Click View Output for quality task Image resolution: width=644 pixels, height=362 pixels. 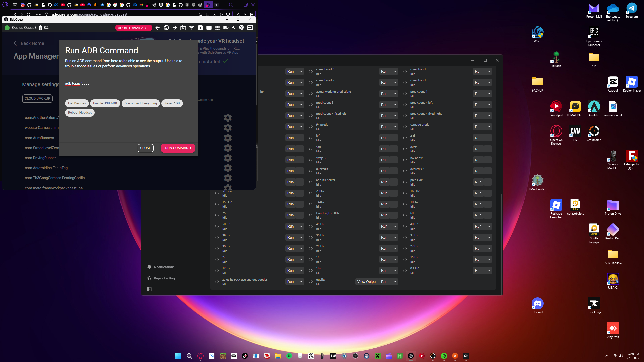click(x=367, y=282)
